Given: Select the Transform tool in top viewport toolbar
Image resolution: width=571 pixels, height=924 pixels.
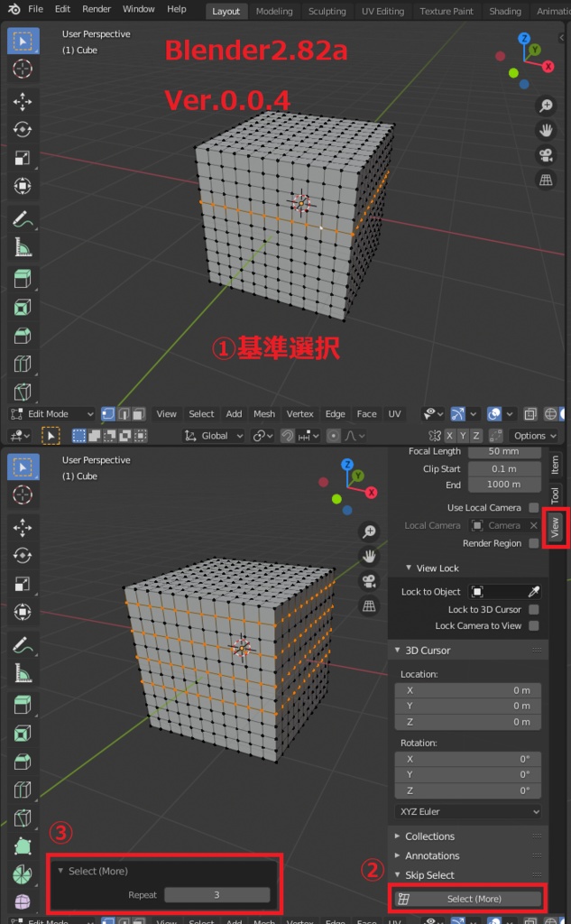Looking at the screenshot, I should 23,186.
